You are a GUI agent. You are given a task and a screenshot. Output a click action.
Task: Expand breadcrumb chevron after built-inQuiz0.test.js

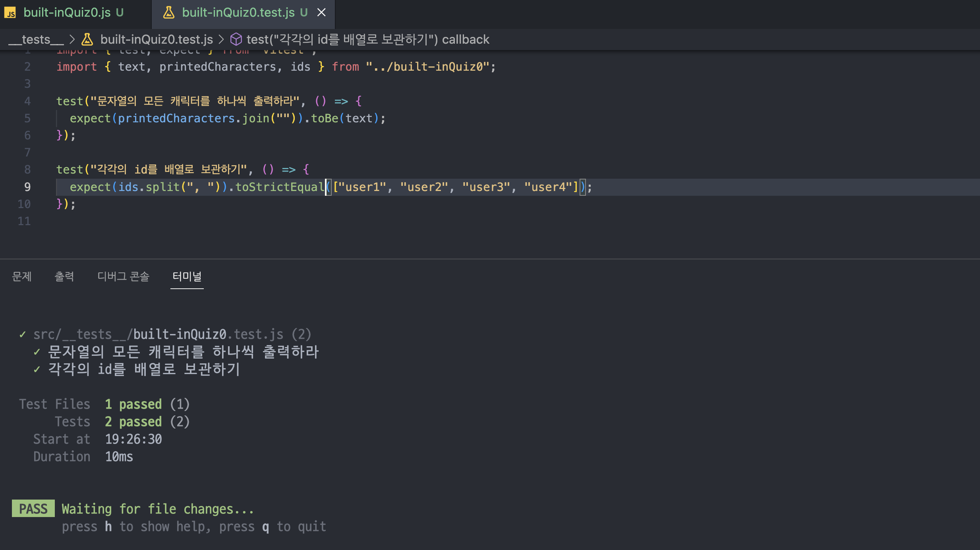point(221,39)
